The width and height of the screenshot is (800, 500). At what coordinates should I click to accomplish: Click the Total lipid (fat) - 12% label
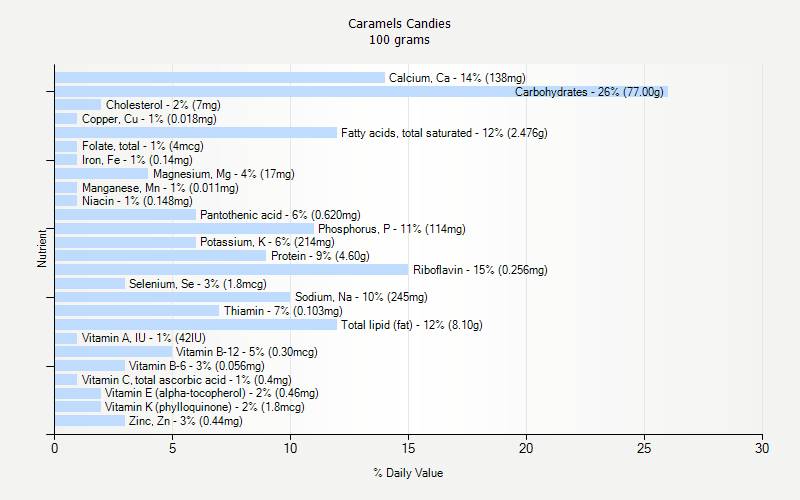click(x=412, y=324)
